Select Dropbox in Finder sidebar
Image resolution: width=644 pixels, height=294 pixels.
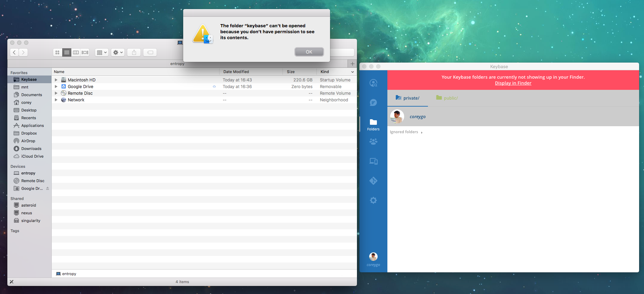tap(29, 134)
